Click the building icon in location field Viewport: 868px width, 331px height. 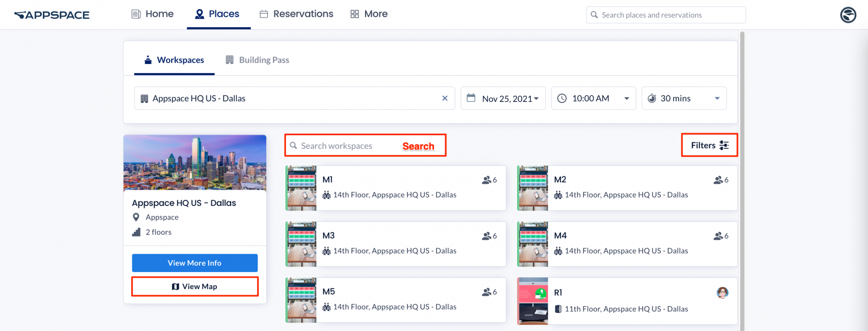[x=144, y=98]
